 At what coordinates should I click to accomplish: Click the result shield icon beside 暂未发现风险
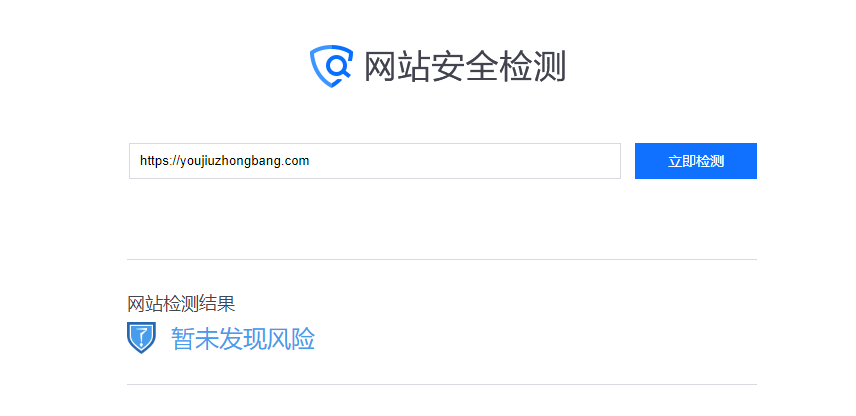pos(141,337)
